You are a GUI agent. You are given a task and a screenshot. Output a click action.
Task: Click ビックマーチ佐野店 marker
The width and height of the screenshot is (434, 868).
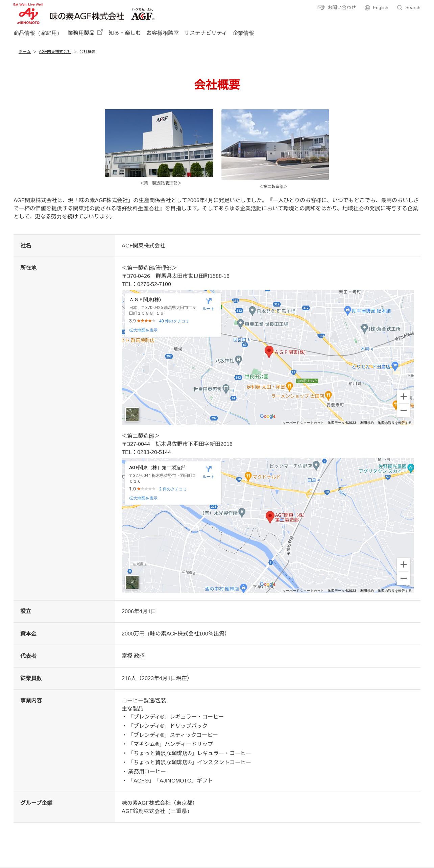(x=316, y=465)
